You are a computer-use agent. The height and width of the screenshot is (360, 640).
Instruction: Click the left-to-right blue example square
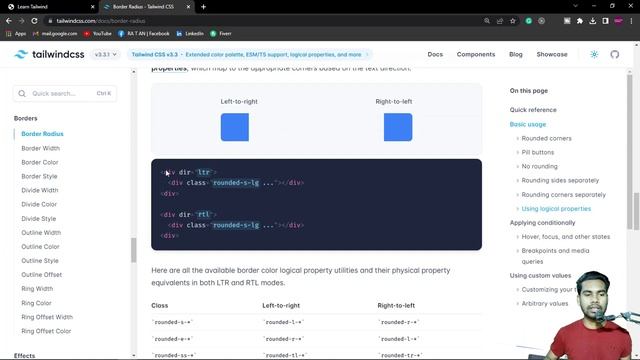[235, 127]
